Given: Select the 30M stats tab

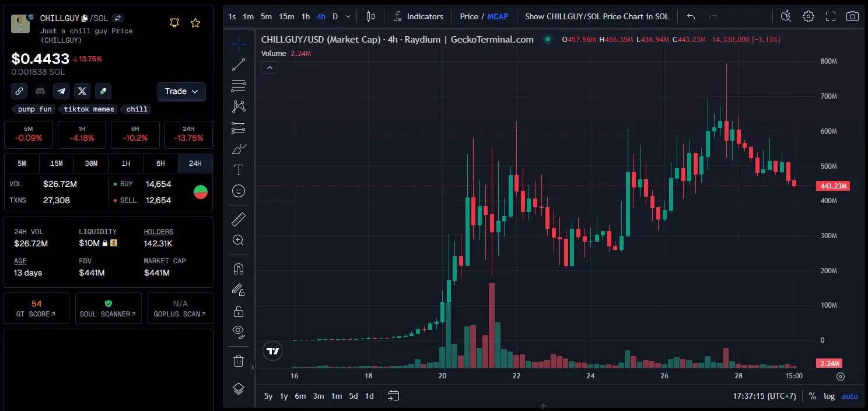Looking at the screenshot, I should pos(91,163).
